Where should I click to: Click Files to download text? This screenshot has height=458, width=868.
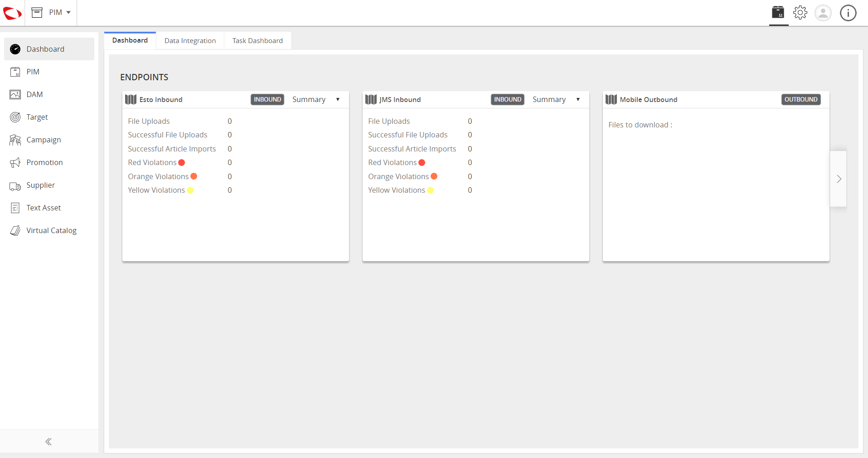pyautogui.click(x=640, y=125)
